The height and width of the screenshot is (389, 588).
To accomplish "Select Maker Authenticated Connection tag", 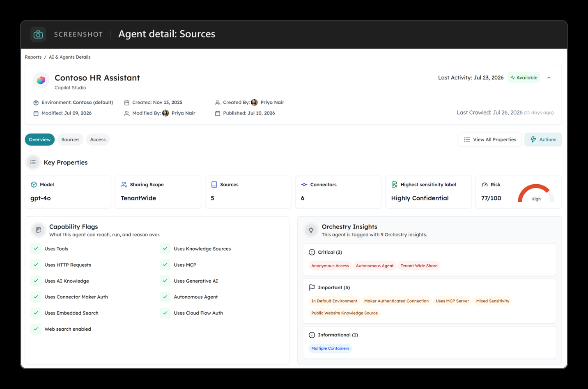I will coord(396,301).
